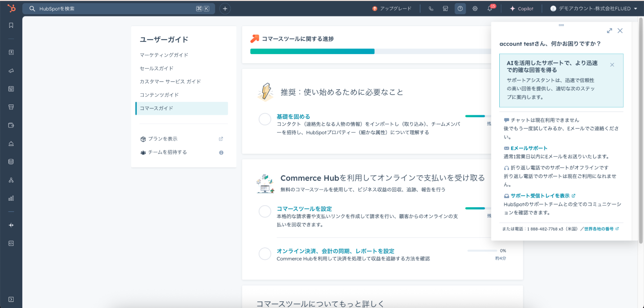This screenshot has width=644, height=308.
Task: Toggle the circle for オンライン決済、会計の同期、レポートを設定
Action: click(265, 254)
